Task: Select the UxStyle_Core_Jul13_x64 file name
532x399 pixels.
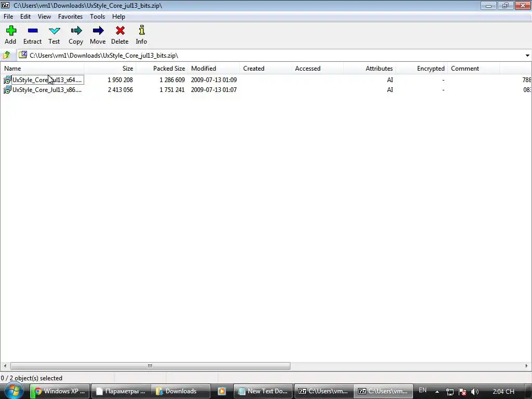Action: click(x=47, y=79)
